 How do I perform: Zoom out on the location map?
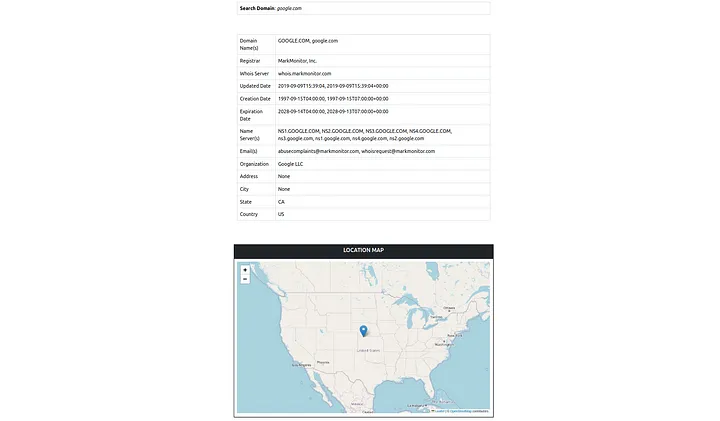tap(245, 279)
